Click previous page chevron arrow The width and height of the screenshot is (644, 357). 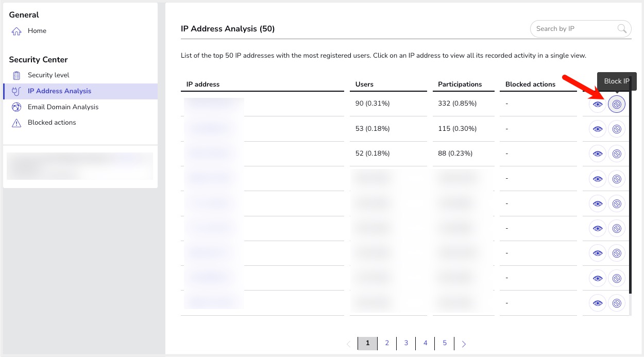click(349, 344)
